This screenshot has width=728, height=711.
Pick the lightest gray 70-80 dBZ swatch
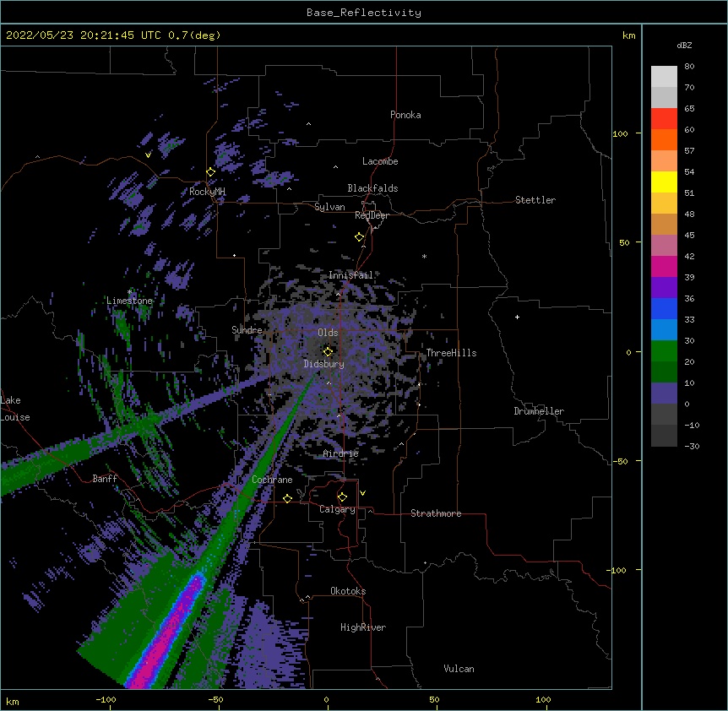664,77
